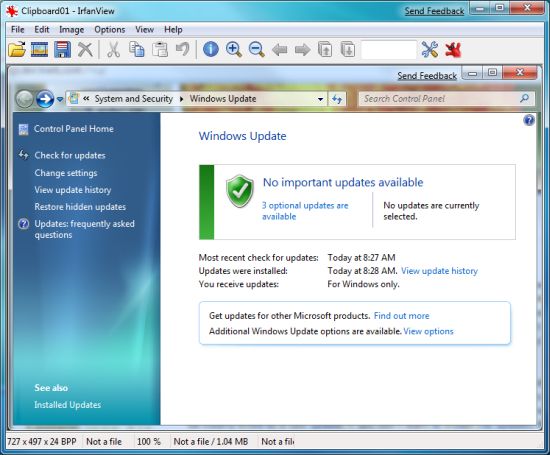Click status bar 727 x 497 x 24 BPP
Image resolution: width=550 pixels, height=455 pixels.
point(42,442)
